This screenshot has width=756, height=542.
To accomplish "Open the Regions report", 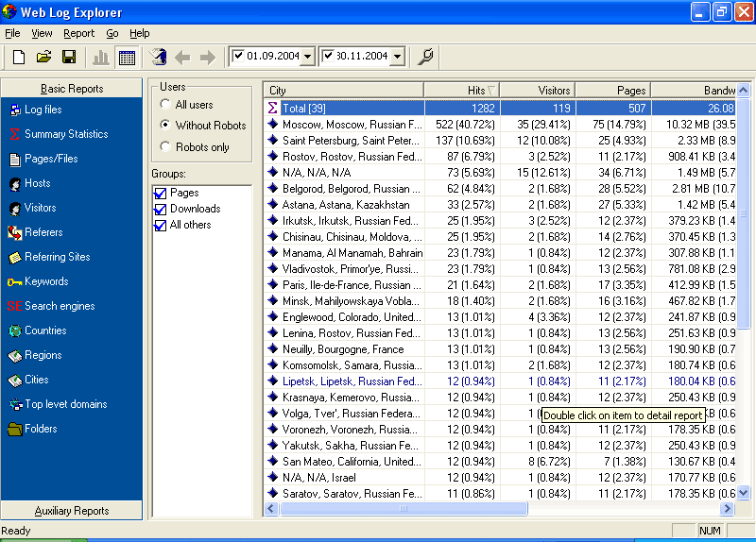I will pos(36,355).
